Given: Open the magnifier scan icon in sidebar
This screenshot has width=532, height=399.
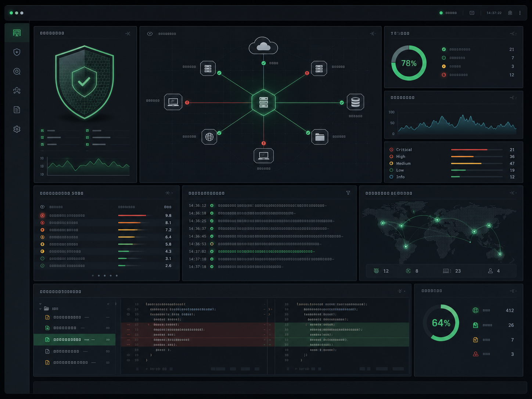Looking at the screenshot, I should click(17, 71).
